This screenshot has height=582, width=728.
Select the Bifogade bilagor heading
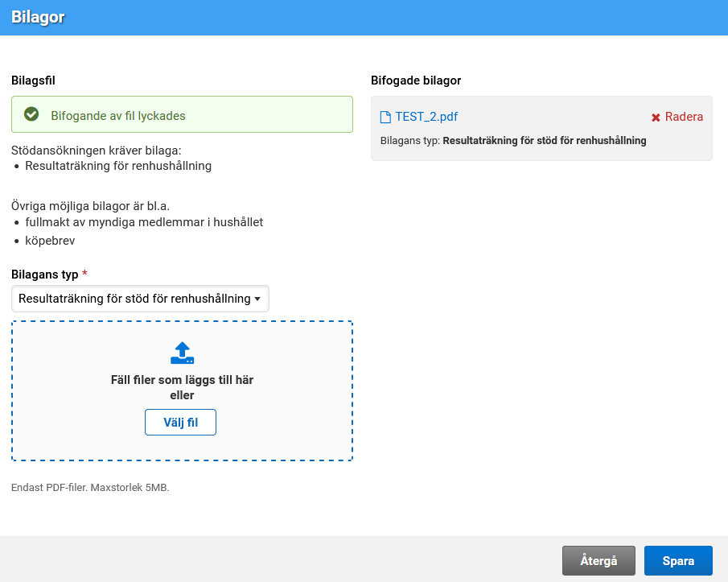[416, 80]
